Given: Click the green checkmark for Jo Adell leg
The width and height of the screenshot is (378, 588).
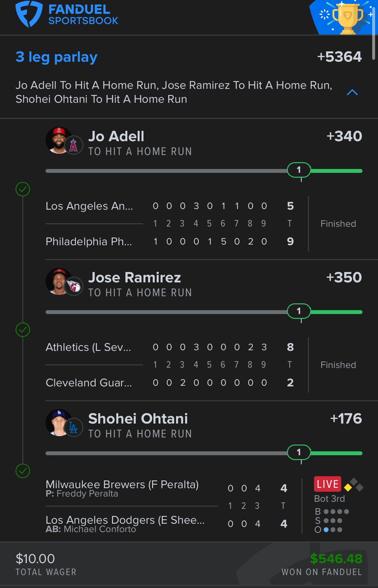Looking at the screenshot, I should coord(23,189).
